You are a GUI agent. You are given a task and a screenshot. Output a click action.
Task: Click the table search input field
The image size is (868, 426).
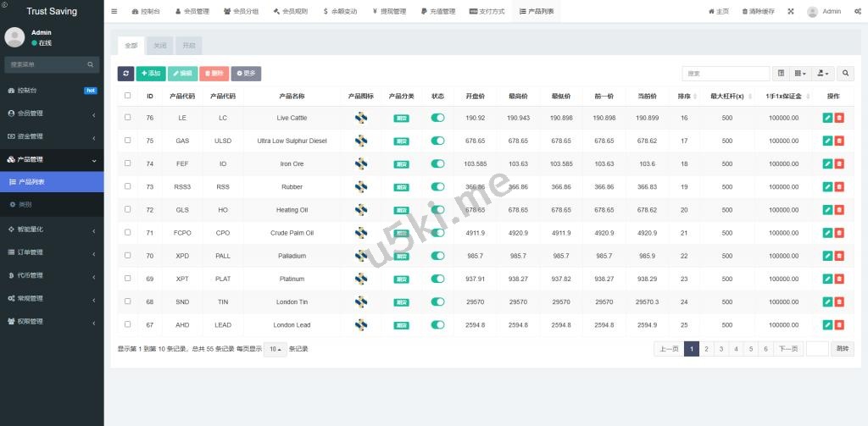[726, 74]
